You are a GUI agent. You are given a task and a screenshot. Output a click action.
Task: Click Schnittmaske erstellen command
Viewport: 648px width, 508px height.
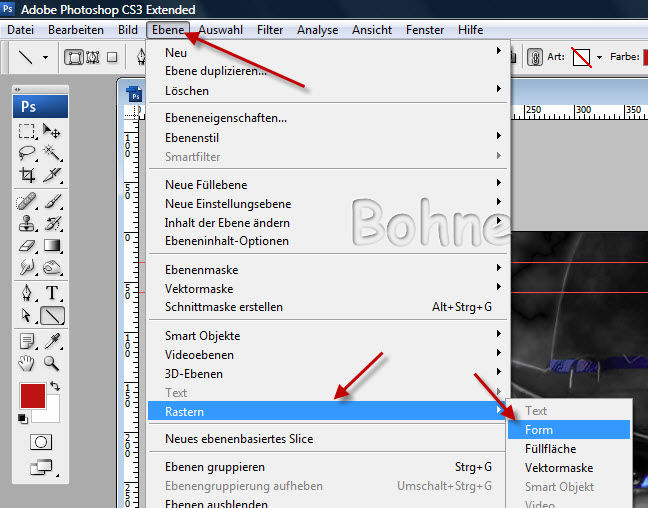pos(223,307)
